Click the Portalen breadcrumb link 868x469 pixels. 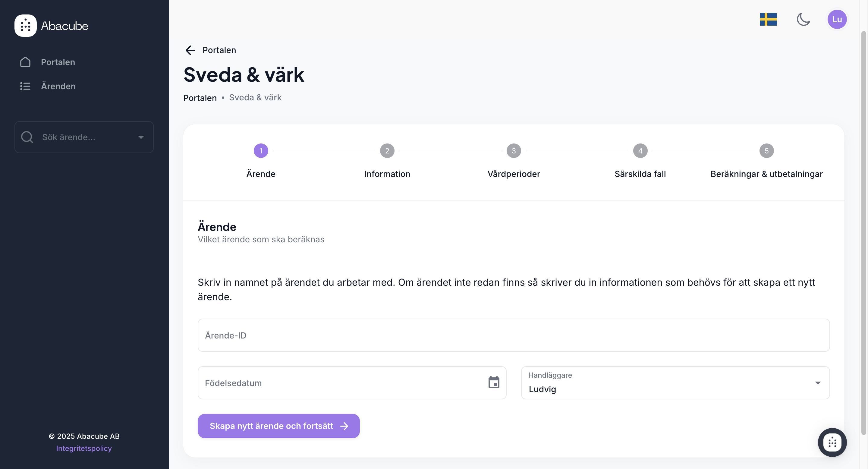(200, 98)
